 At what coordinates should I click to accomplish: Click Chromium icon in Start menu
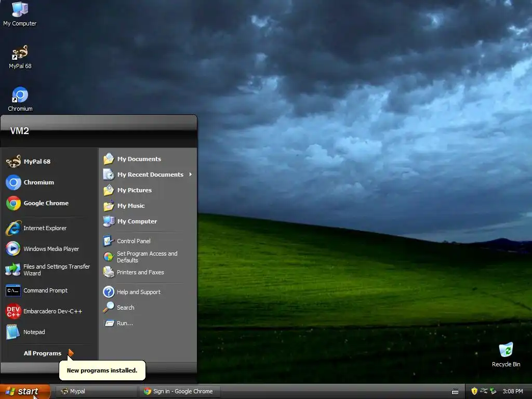(x=13, y=182)
